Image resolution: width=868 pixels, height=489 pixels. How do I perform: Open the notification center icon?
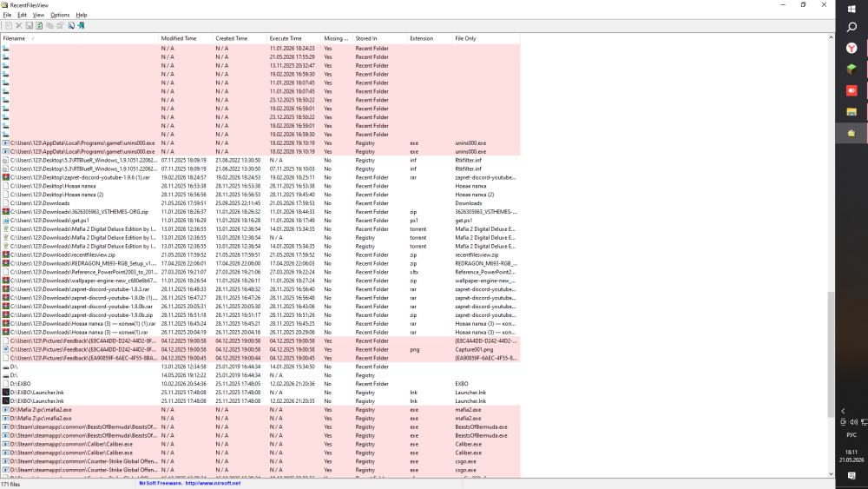pyautogui.click(x=852, y=476)
